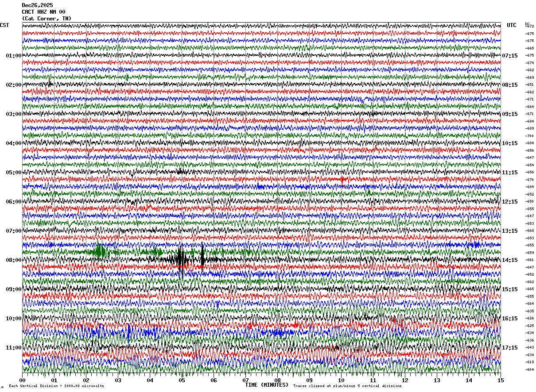Screen dimensions: 536x392
Task: Click the 11:15 UTC time label
Action: [510, 173]
